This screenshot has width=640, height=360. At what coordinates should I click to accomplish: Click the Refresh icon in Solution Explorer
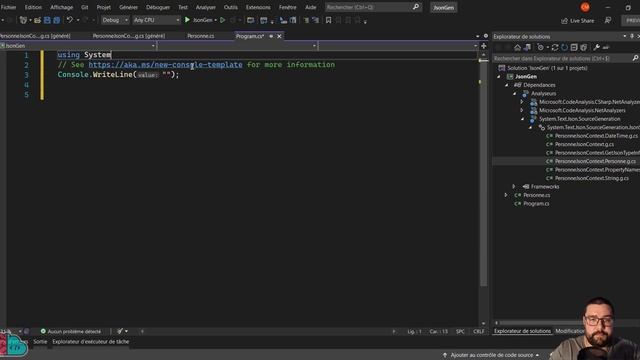(x=564, y=48)
